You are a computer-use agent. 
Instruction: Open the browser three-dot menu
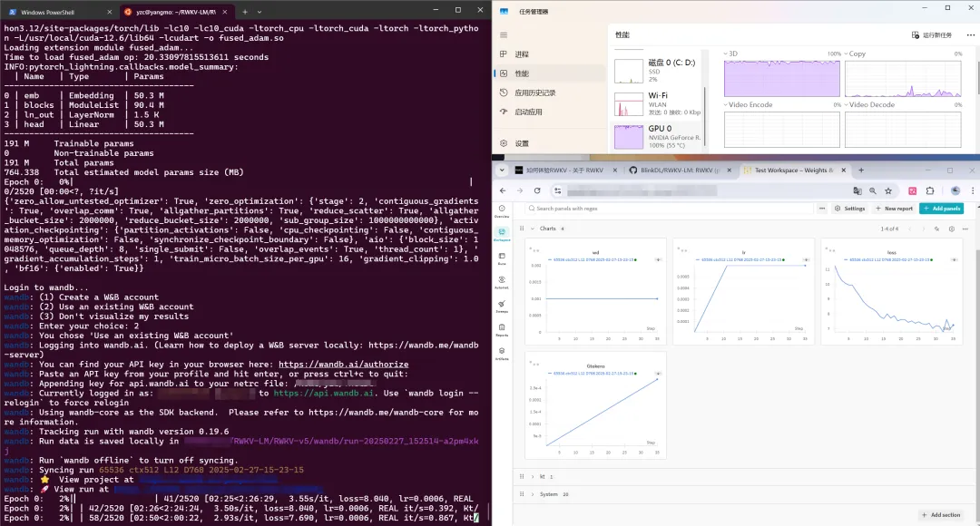tap(973, 190)
